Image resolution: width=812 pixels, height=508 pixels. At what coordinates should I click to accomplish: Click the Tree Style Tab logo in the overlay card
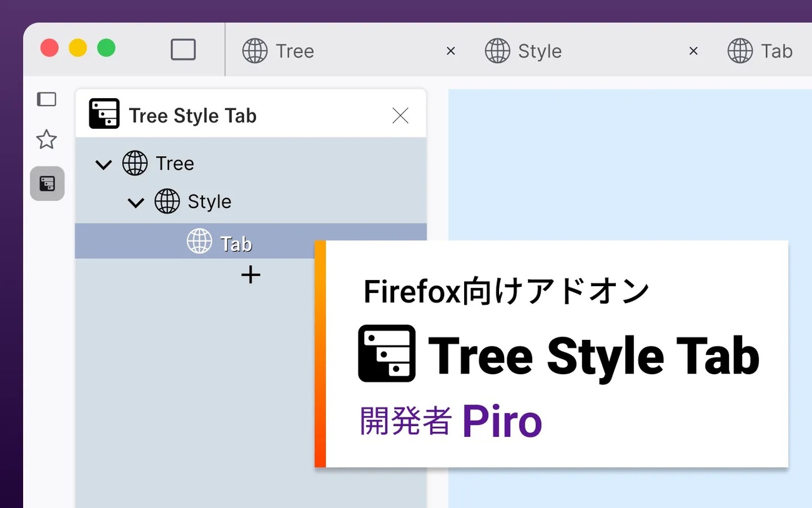coord(387,353)
